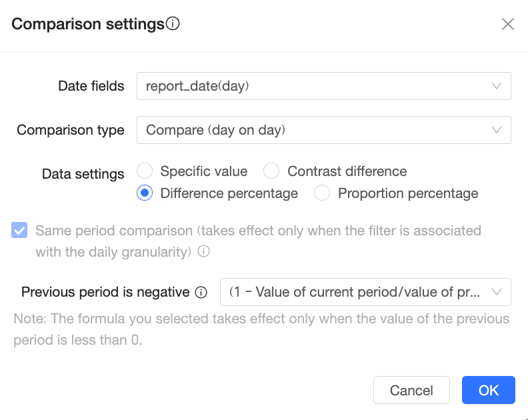Click the chevron arrow in Comparison type box
528x420 pixels.
[x=497, y=130]
